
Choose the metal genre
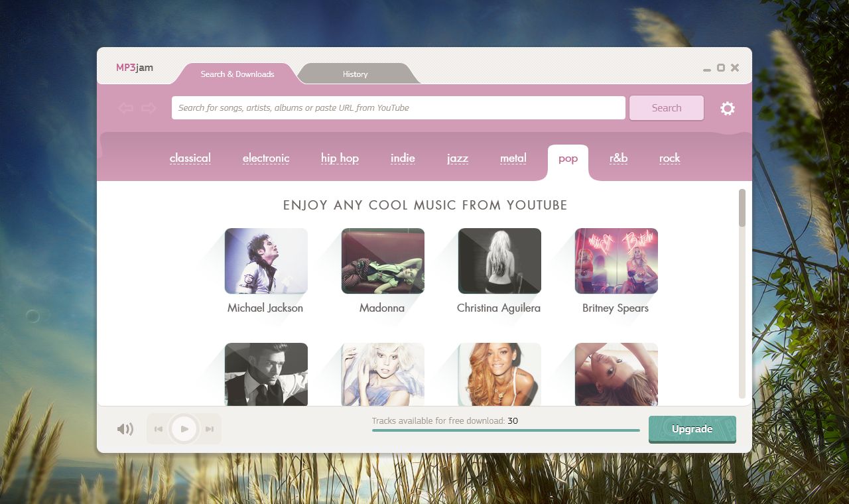pyautogui.click(x=513, y=158)
